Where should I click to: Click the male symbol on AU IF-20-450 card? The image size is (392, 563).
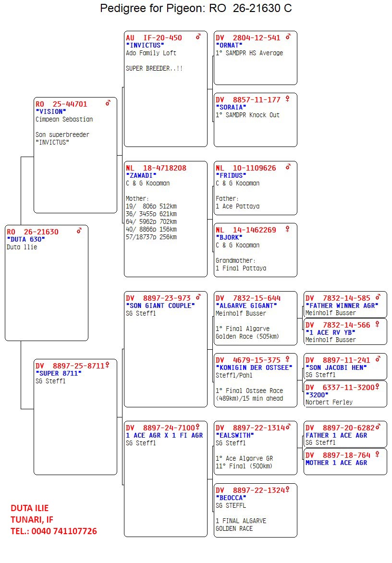(x=198, y=36)
